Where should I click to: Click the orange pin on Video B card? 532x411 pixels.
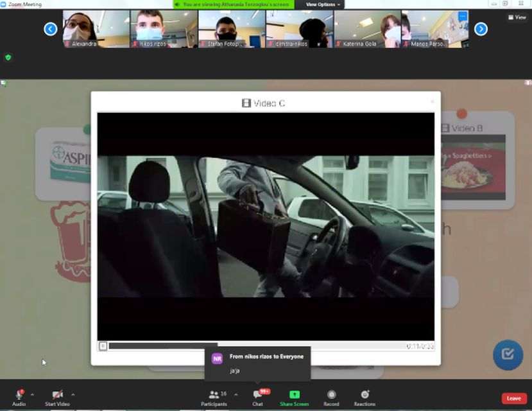coord(462,114)
